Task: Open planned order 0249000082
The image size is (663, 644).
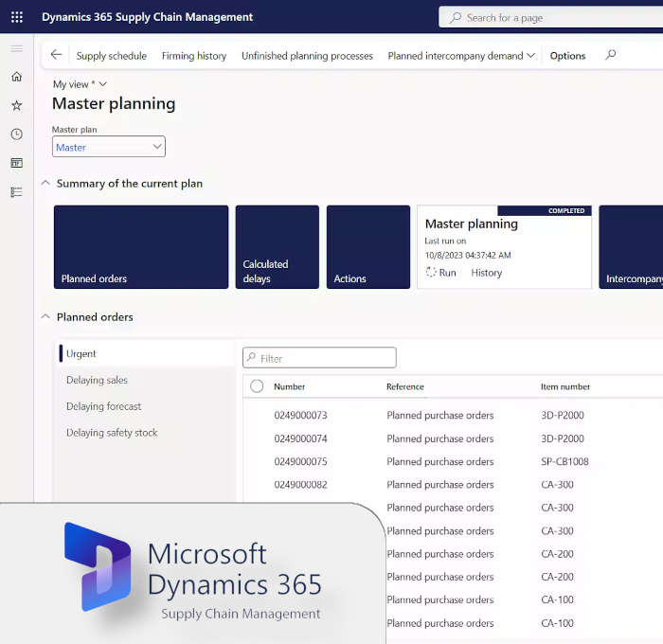Action: coord(300,484)
